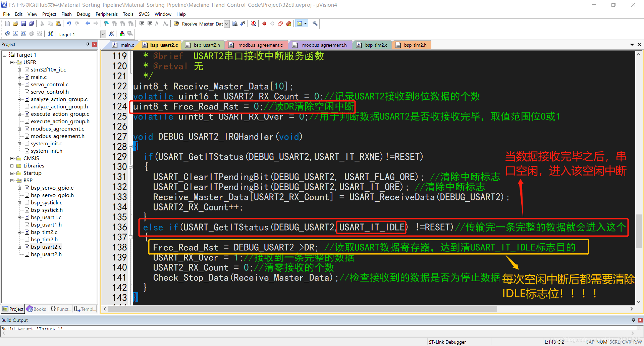Select servo_control.h in project tree
Image resolution: width=644 pixels, height=346 pixels.
click(50, 92)
